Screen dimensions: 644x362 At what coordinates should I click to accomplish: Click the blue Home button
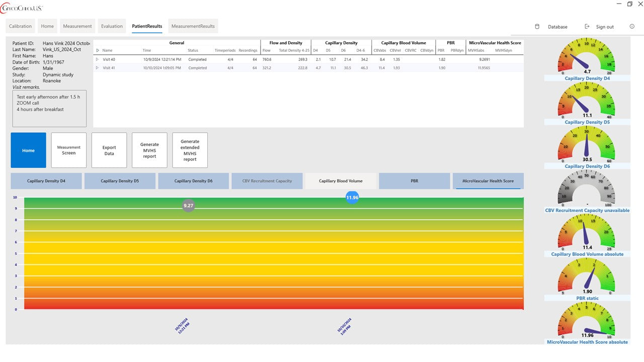[28, 150]
